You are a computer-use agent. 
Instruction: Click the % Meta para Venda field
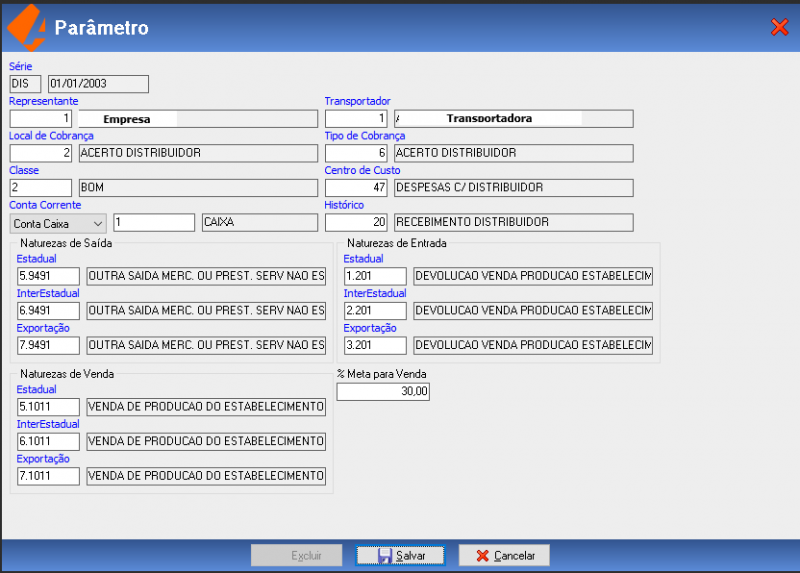[383, 391]
